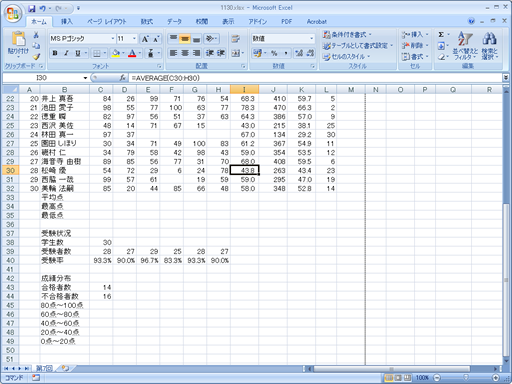
Task: Select the Format Painter brush icon
Action: pyautogui.click(x=36, y=57)
